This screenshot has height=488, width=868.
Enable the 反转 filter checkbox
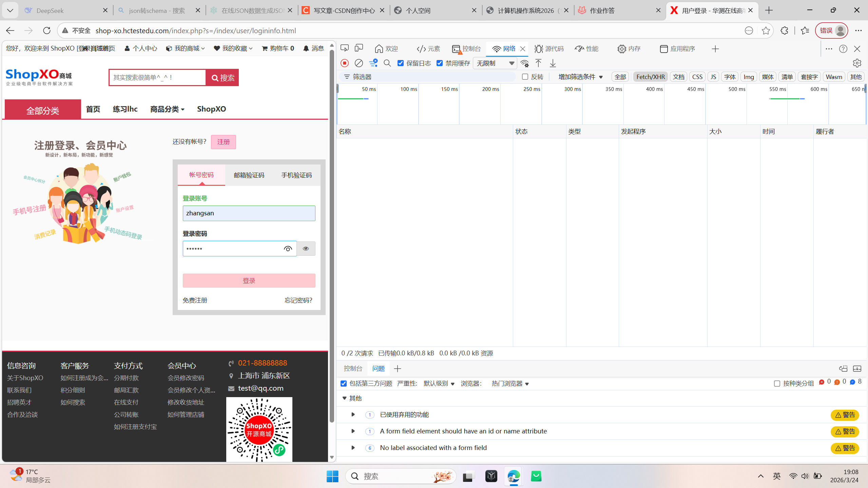coord(525,77)
